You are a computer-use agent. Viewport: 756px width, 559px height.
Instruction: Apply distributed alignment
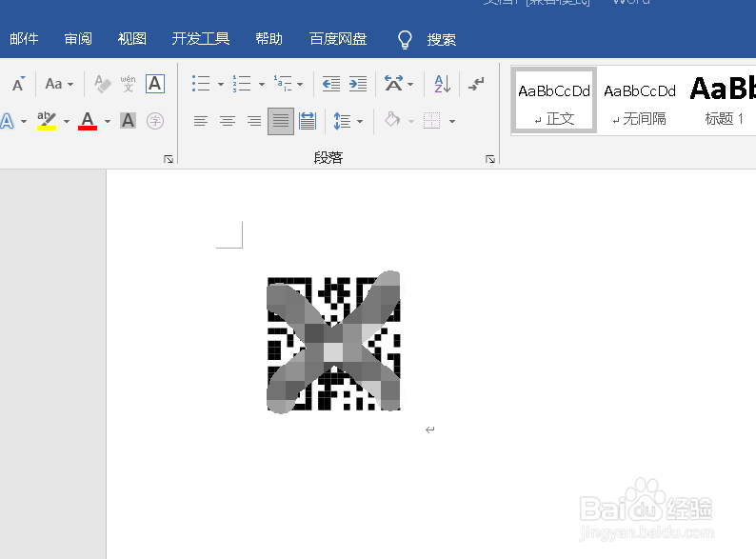pos(308,121)
